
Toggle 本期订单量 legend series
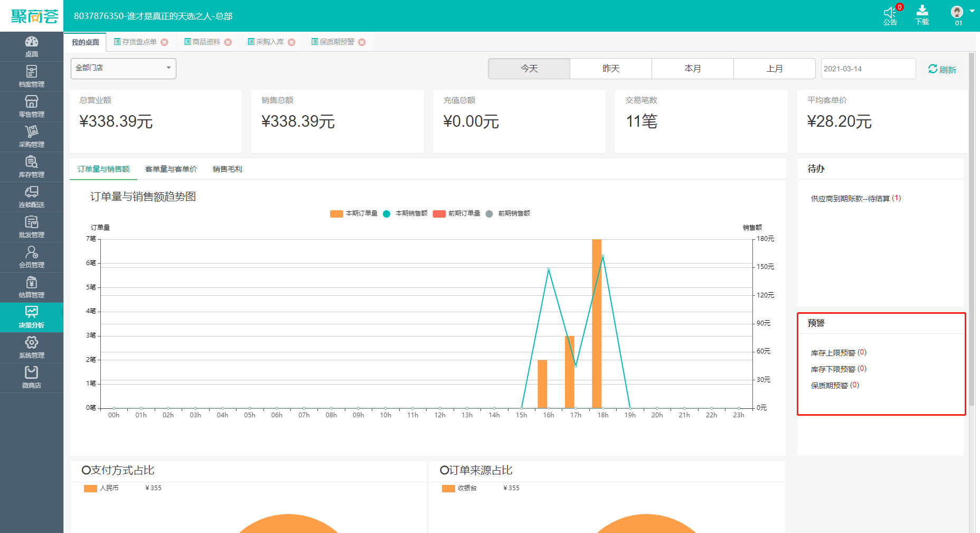(354, 213)
